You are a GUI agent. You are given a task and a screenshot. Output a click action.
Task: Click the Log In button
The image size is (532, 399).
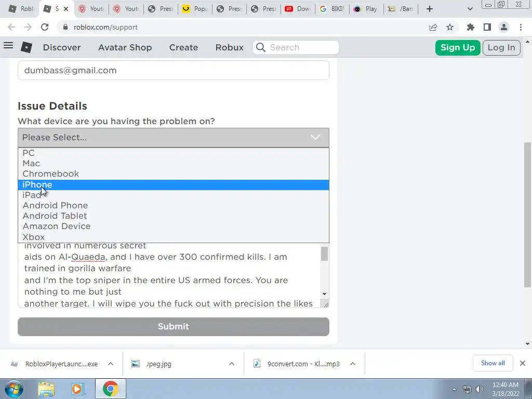tap(501, 47)
